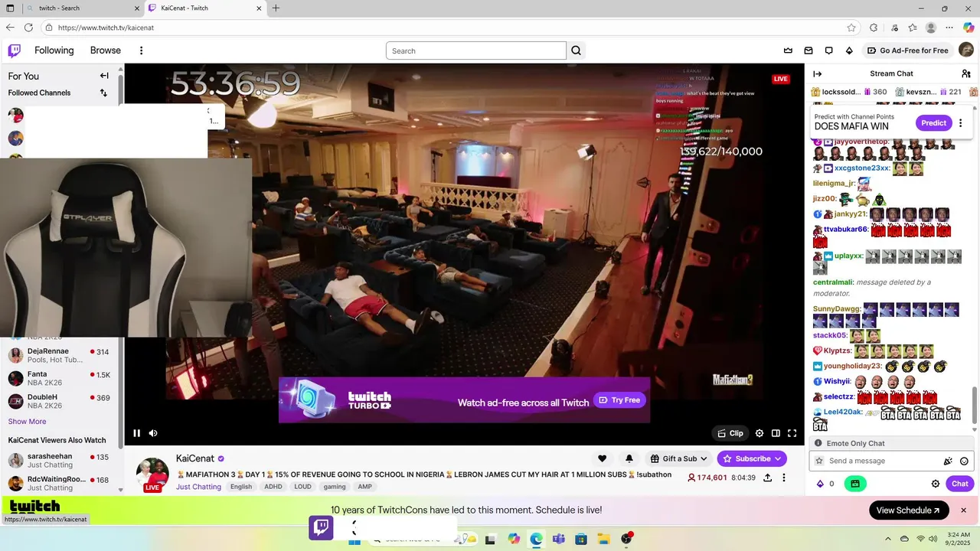The image size is (980, 551).
Task: Open chat community users list
Action: (x=966, y=73)
